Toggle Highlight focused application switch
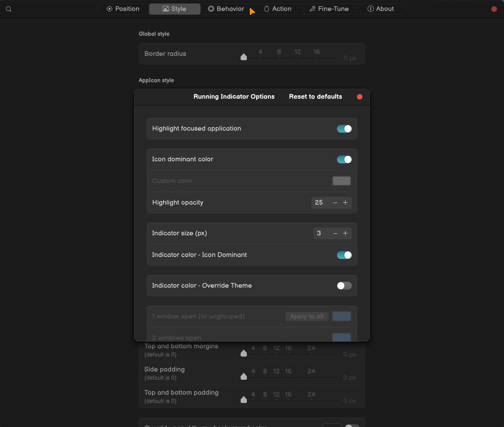The width and height of the screenshot is (504, 427). pos(344,129)
